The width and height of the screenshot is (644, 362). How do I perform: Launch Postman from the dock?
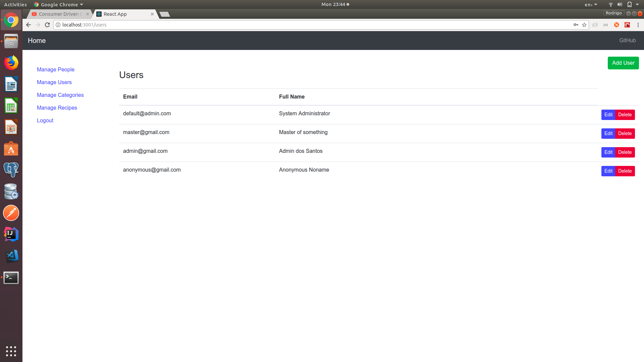[11, 213]
